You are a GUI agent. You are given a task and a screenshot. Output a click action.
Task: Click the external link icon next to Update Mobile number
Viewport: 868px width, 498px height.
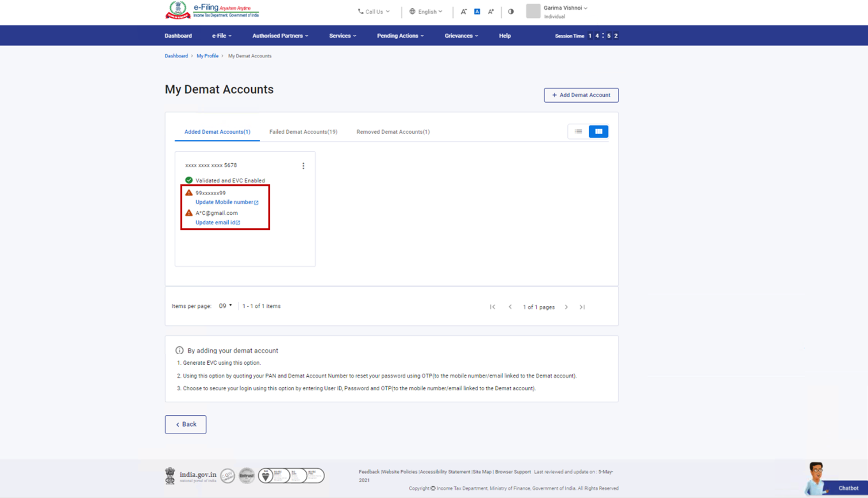click(x=256, y=201)
